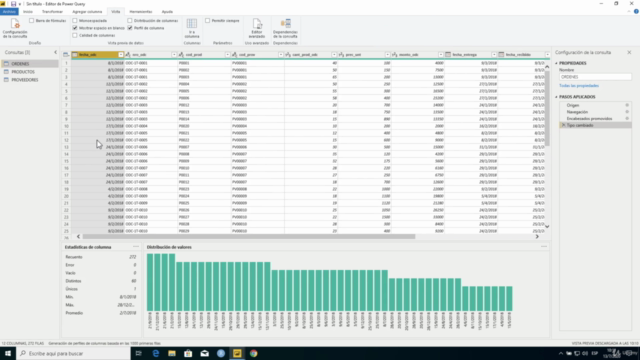Click the horizontal scrollbar of data preview
This screenshot has height=360, width=640.
(x=249, y=236)
